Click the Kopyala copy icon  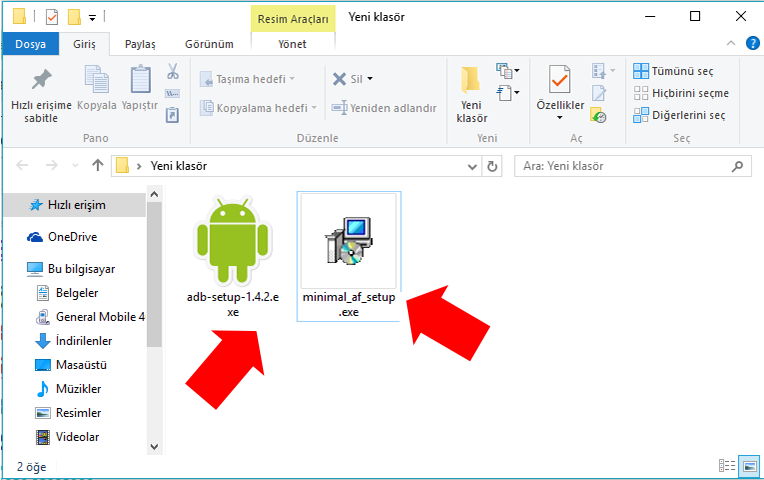[97, 80]
